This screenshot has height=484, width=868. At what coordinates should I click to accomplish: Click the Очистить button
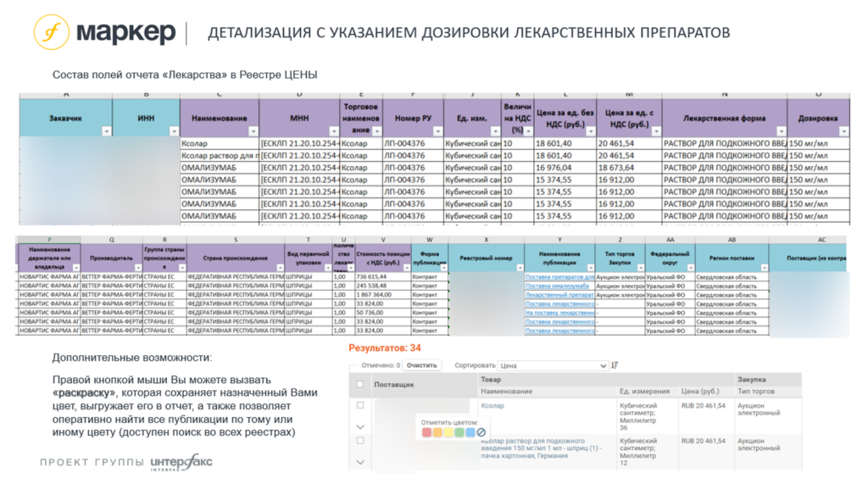422,365
